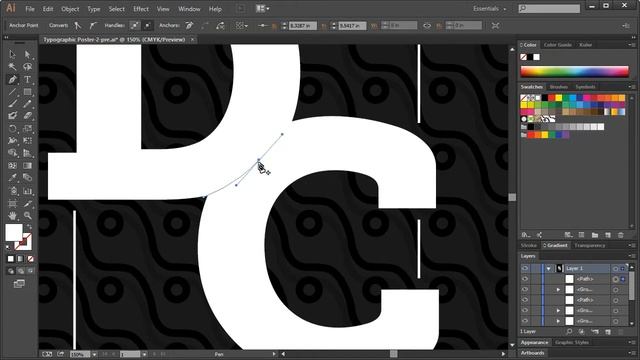Select the Column Graph tool
Image resolution: width=640 pixels, height=360 pixels.
pos(27,191)
